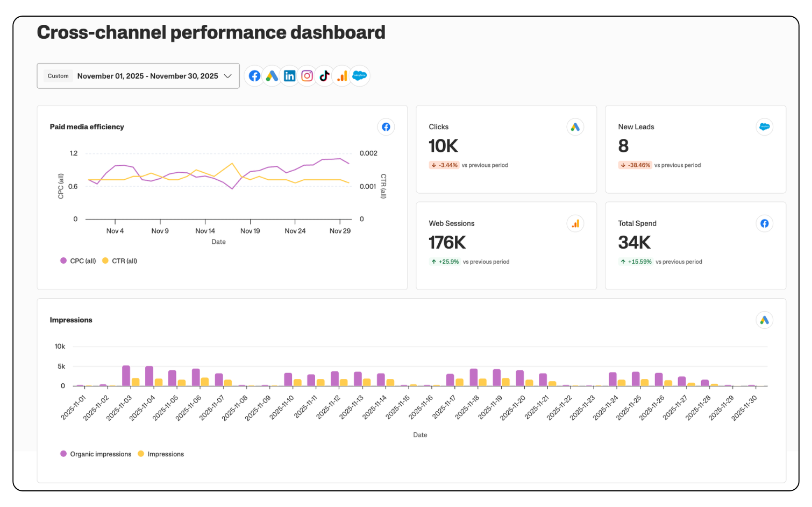Click Salesforce icon on New Leads card

[x=764, y=127]
